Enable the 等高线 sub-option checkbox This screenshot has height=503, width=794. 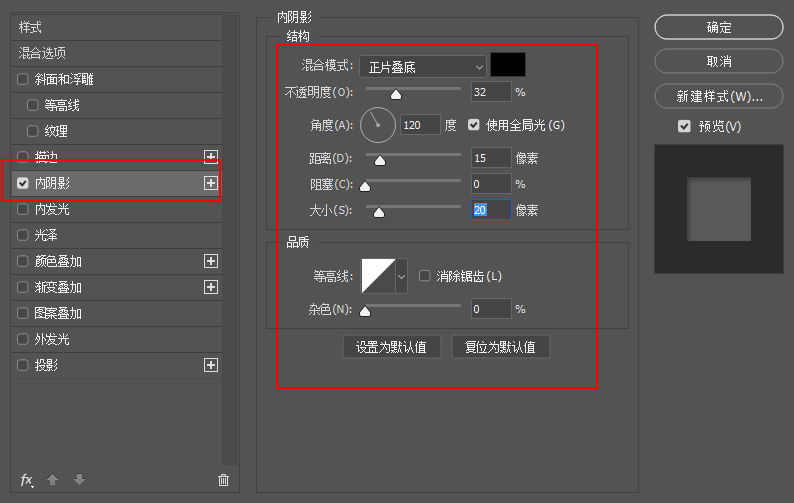(32, 105)
